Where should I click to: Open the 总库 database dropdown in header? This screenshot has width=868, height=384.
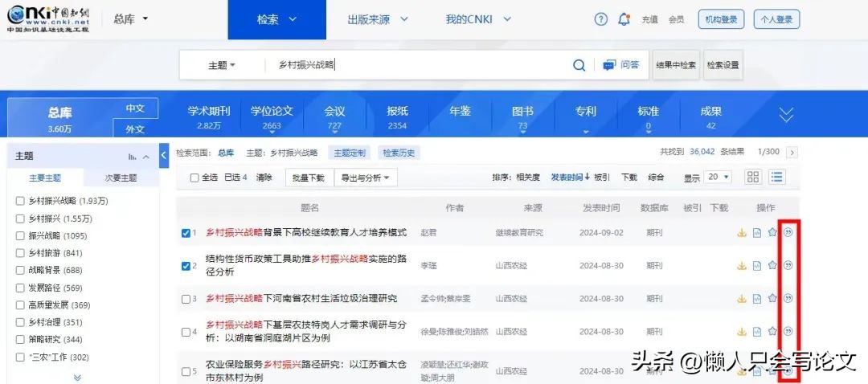(x=131, y=18)
